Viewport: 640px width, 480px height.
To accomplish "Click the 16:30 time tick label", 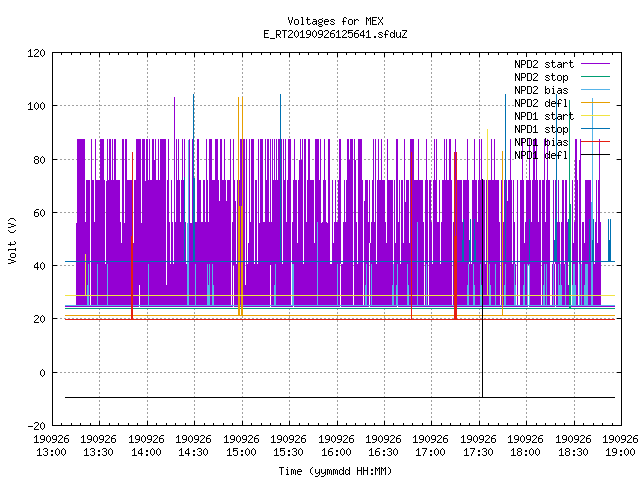I will [383, 452].
